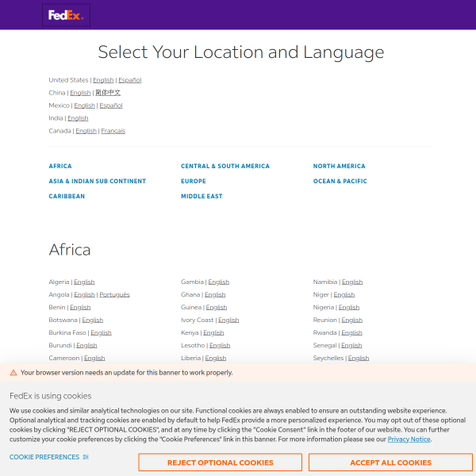Choose English for Seychelles

click(x=359, y=359)
